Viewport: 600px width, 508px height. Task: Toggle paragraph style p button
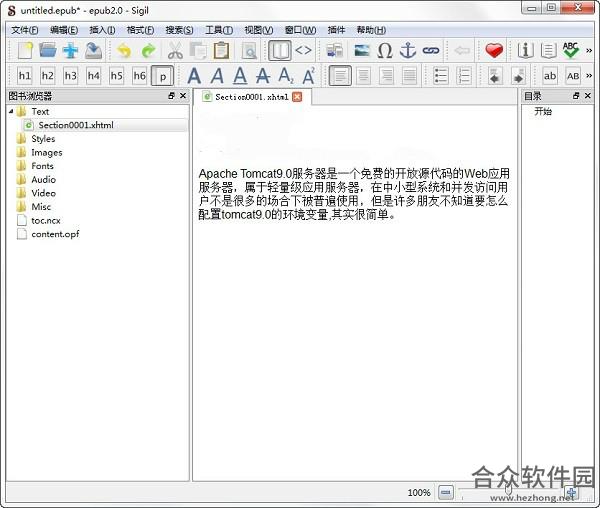163,76
